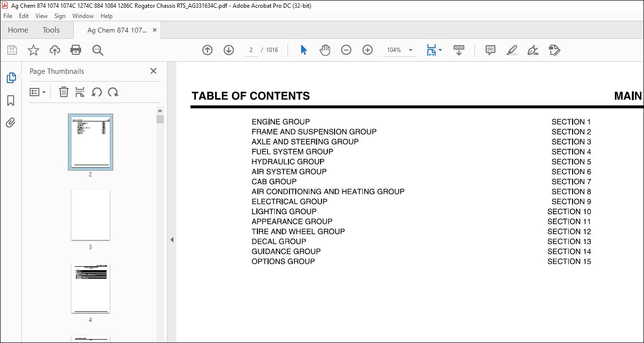
Task: Activate the Hand pan tool
Action: point(325,50)
